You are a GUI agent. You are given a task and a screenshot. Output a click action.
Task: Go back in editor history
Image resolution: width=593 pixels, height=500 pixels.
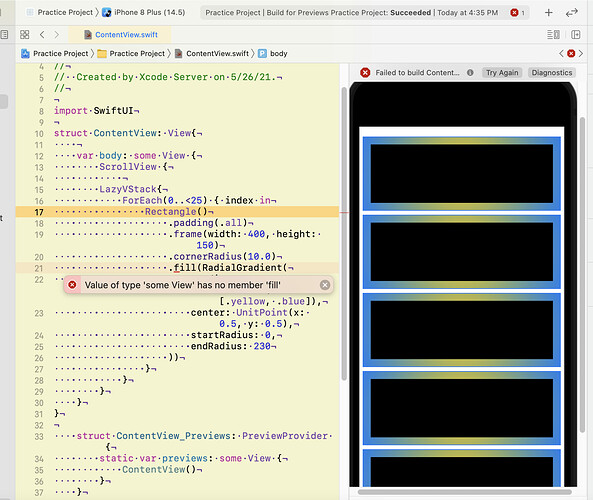click(42, 35)
